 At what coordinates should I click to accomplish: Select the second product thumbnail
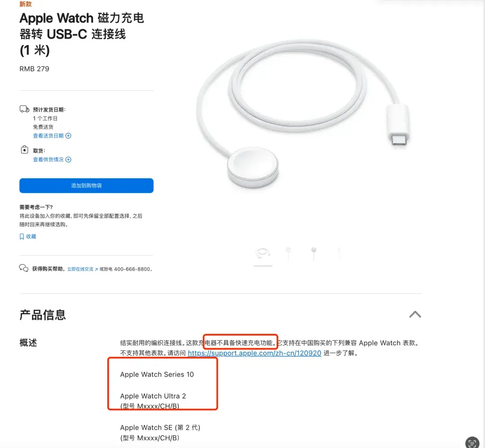coord(288,254)
